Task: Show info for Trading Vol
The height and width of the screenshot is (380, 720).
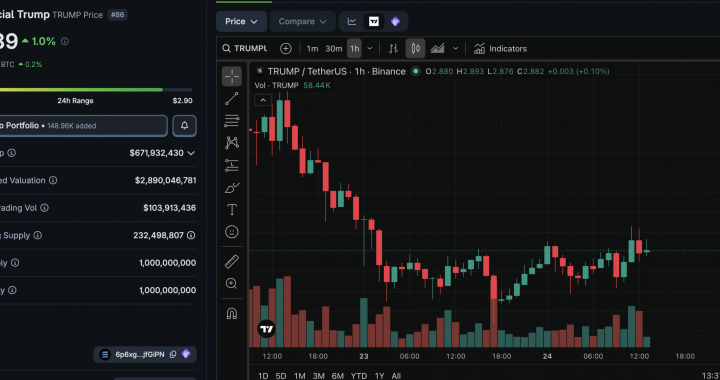Action: (x=44, y=208)
